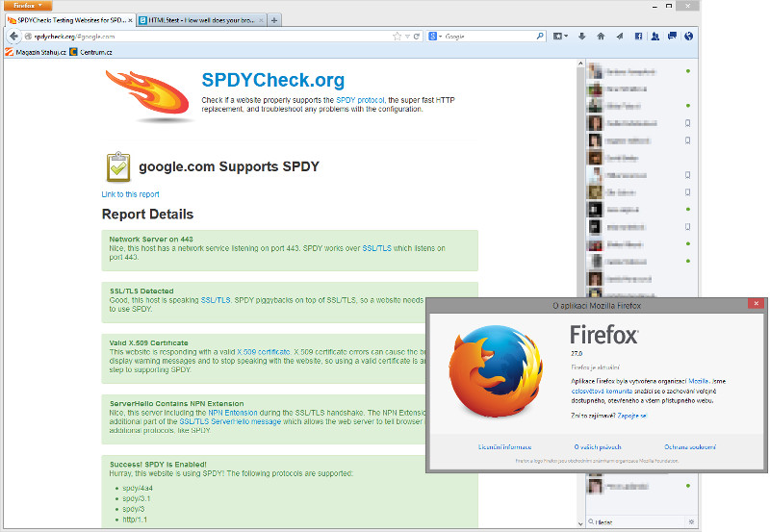Select the 'spdy/3.1' list item text

[137, 498]
